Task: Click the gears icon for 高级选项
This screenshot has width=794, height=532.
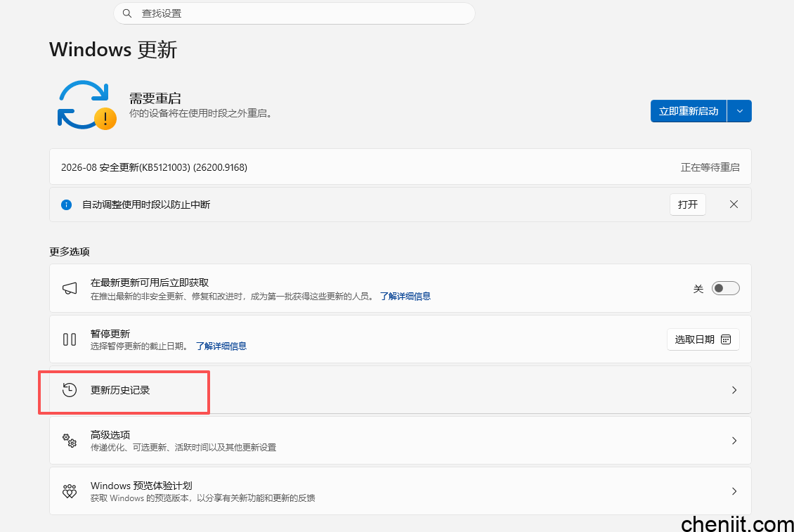Action: coord(70,441)
